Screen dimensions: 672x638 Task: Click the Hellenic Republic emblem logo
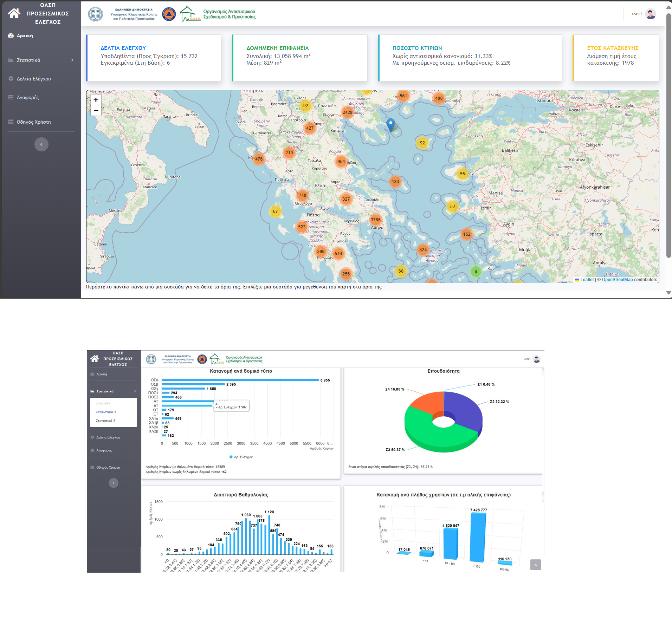[x=95, y=14]
